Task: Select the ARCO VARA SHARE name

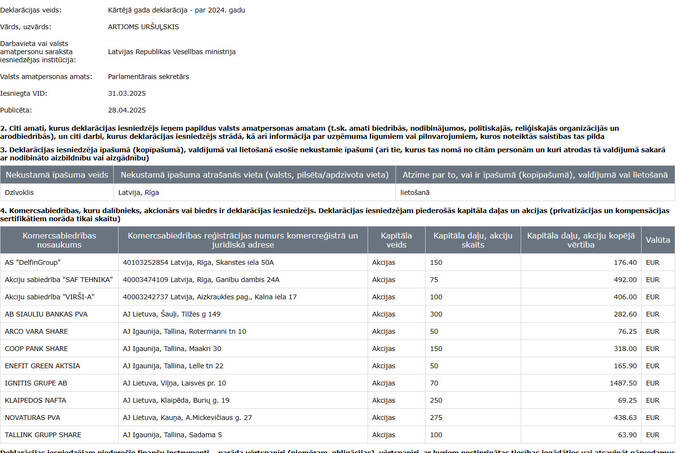Action: coord(36,331)
